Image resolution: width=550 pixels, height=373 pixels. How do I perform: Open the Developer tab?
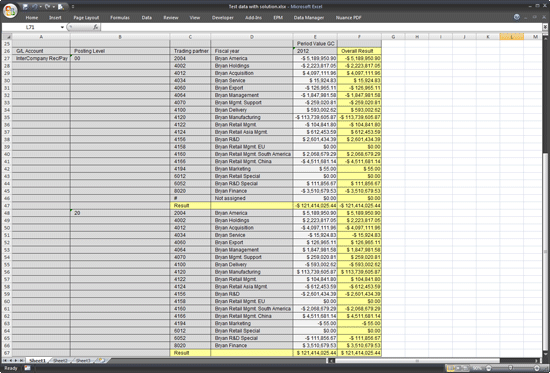pyautogui.click(x=223, y=18)
